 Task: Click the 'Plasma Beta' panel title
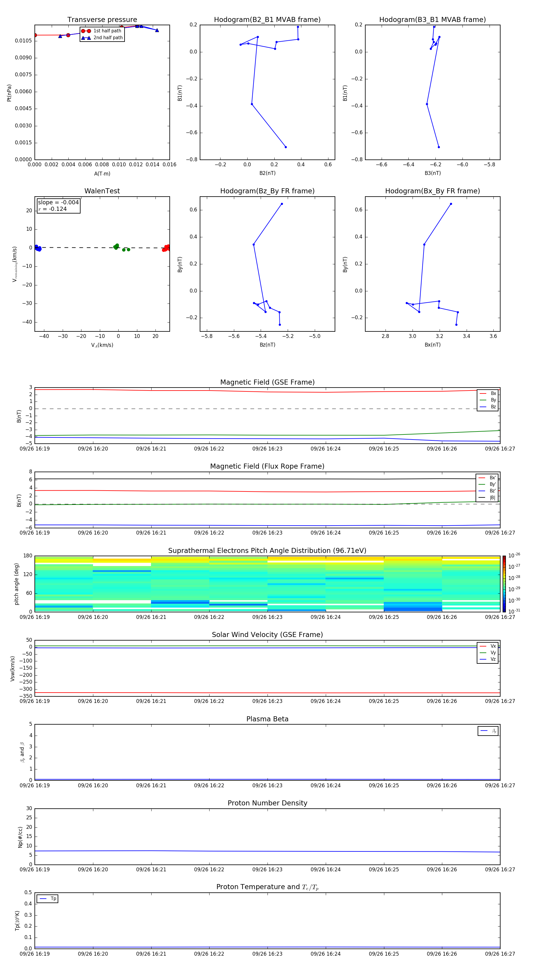(x=267, y=719)
